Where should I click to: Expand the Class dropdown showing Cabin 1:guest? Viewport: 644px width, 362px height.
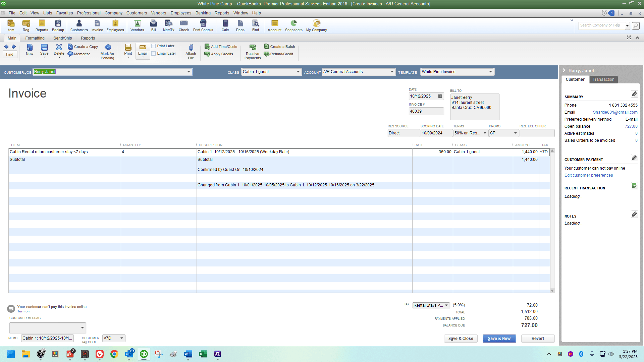click(x=298, y=72)
